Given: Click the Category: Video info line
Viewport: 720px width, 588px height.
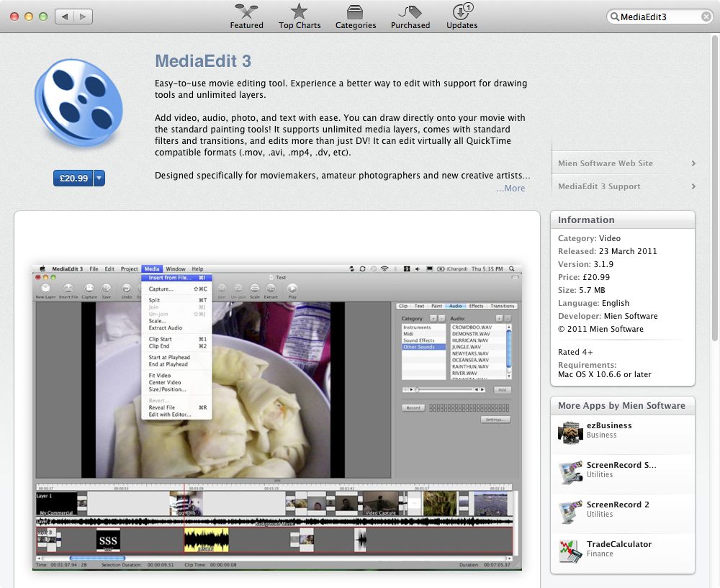Looking at the screenshot, I should [589, 238].
